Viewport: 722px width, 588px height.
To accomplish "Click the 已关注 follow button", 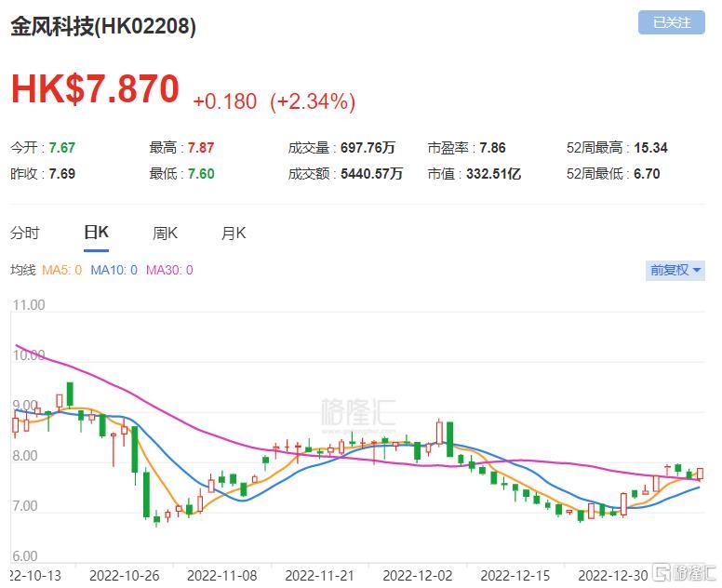I will (672, 22).
